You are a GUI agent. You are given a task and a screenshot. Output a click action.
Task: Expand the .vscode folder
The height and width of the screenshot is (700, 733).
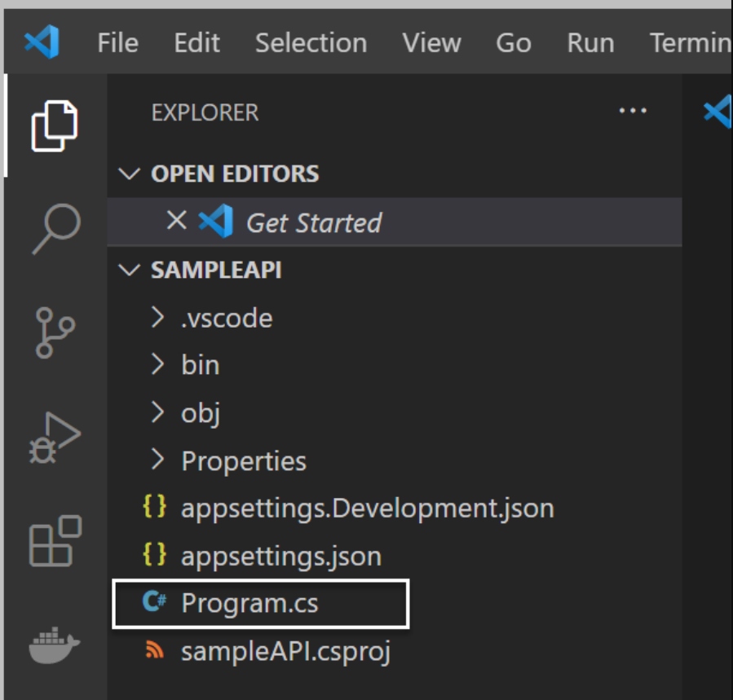[x=226, y=318]
